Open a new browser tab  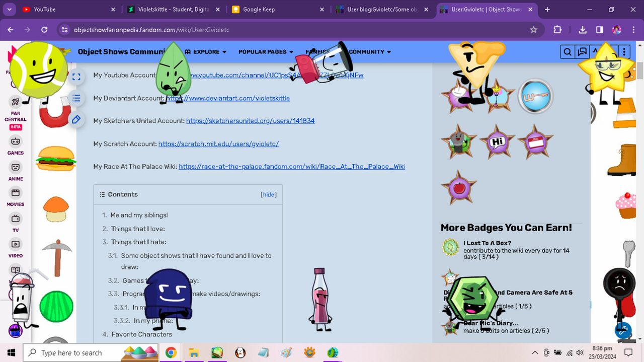(547, 9)
